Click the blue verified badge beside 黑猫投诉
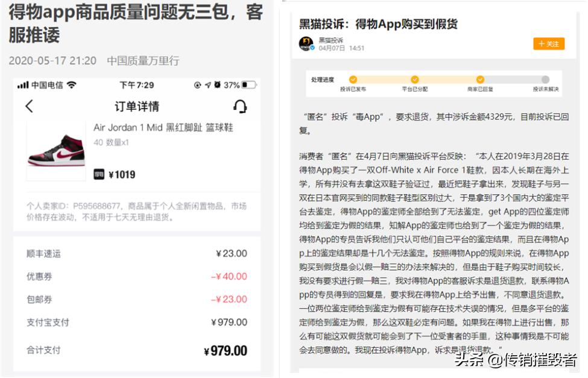This screenshot has width=588, height=378. click(x=314, y=47)
